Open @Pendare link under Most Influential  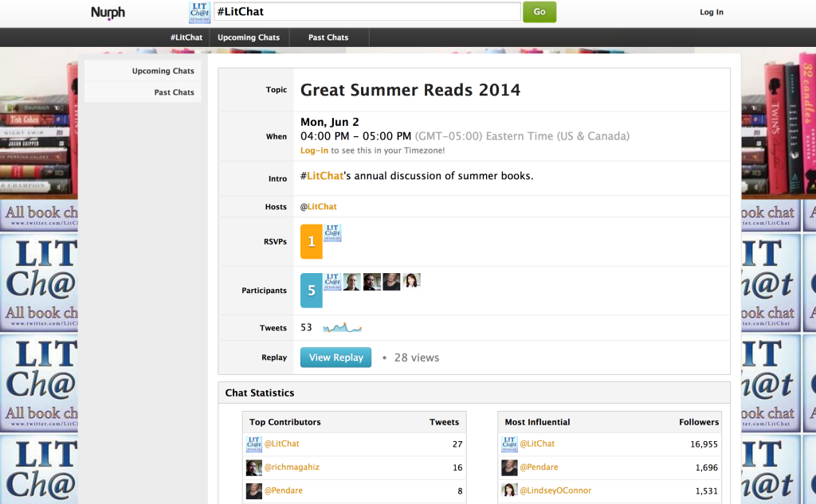coord(539,467)
